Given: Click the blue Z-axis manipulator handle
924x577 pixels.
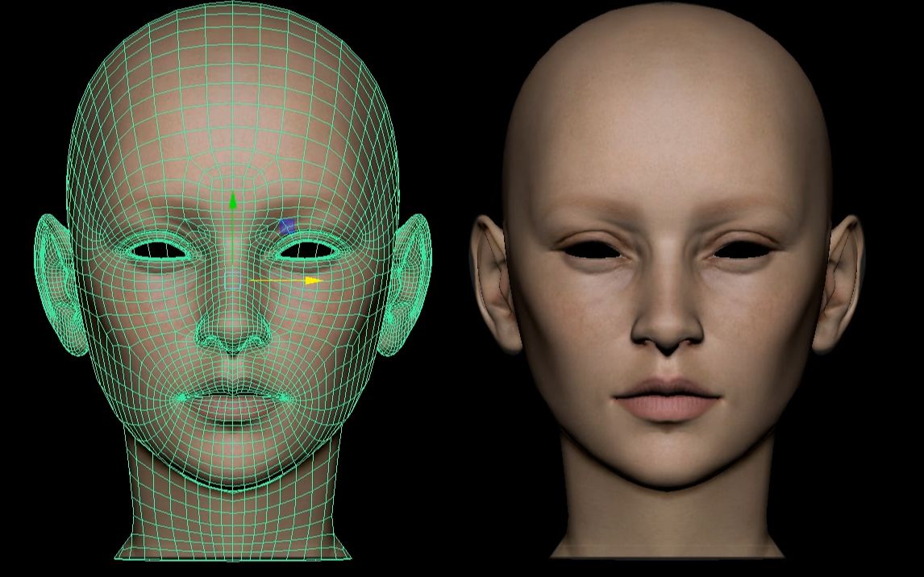Looking at the screenshot, I should click(x=287, y=226).
